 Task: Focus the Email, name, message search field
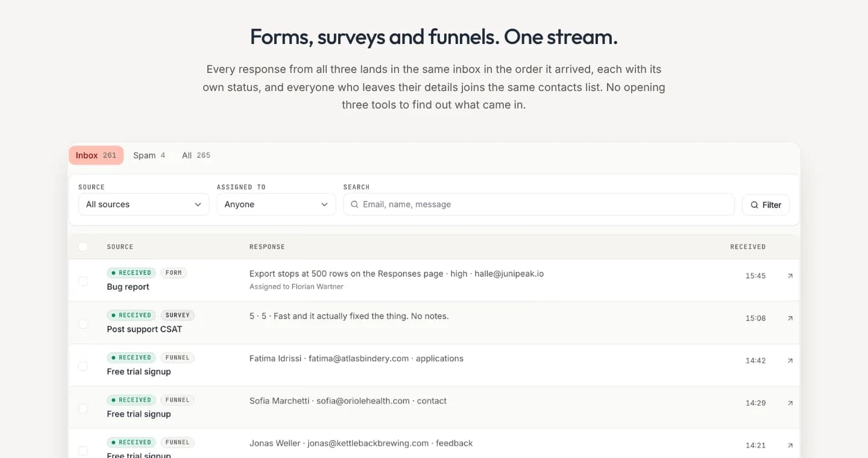tap(539, 204)
